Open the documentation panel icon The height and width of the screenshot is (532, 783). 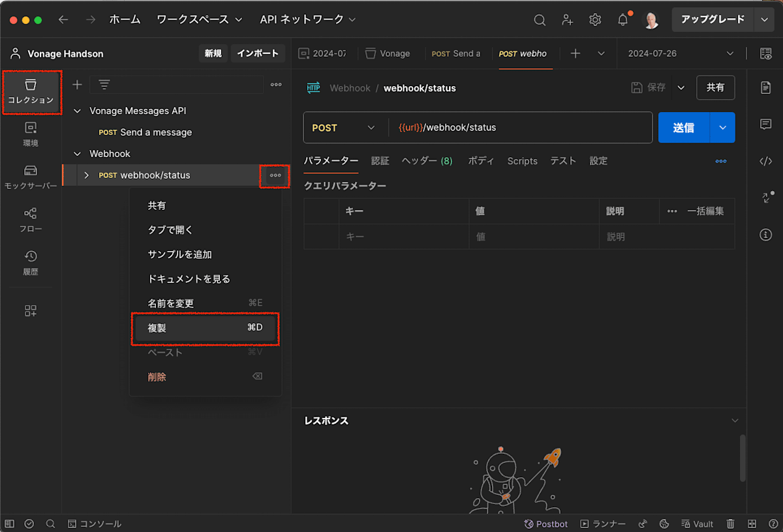(x=766, y=87)
